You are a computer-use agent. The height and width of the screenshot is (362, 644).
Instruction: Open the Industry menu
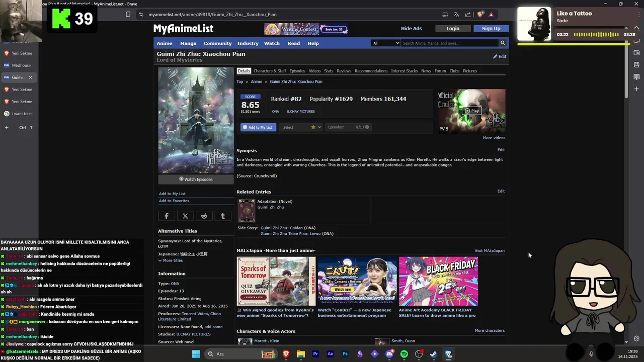248,43
